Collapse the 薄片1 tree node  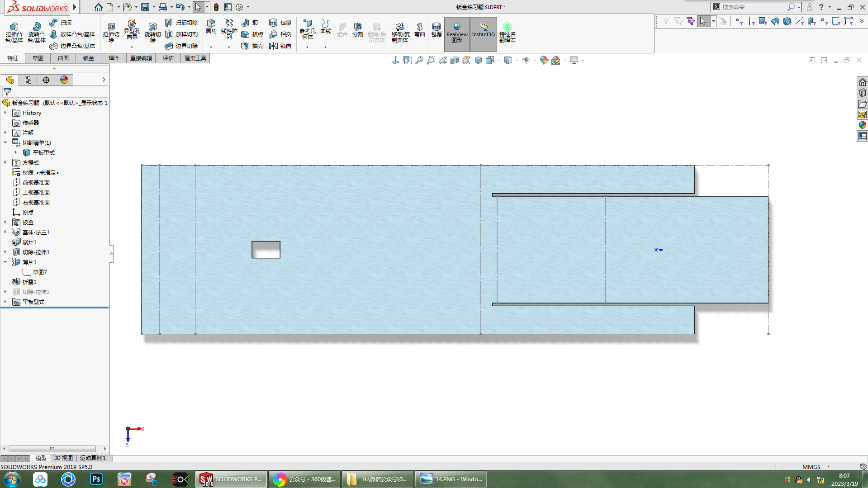coord(5,262)
